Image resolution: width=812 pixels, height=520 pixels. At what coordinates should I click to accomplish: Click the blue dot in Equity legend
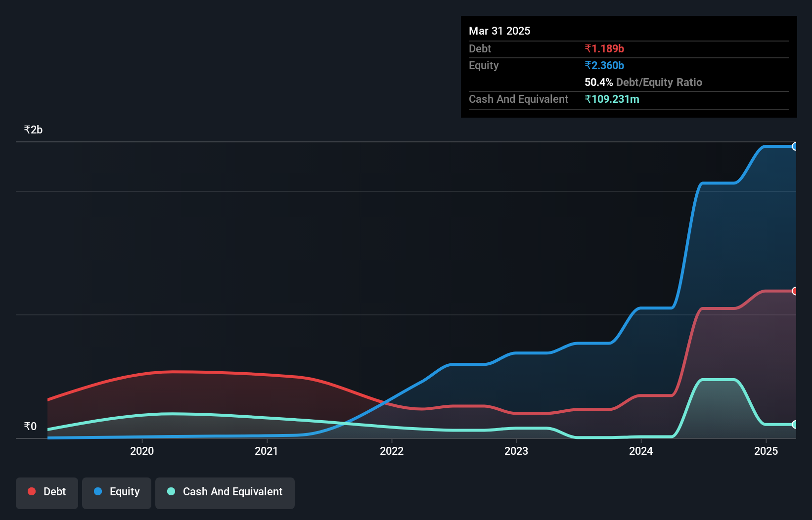(98, 491)
